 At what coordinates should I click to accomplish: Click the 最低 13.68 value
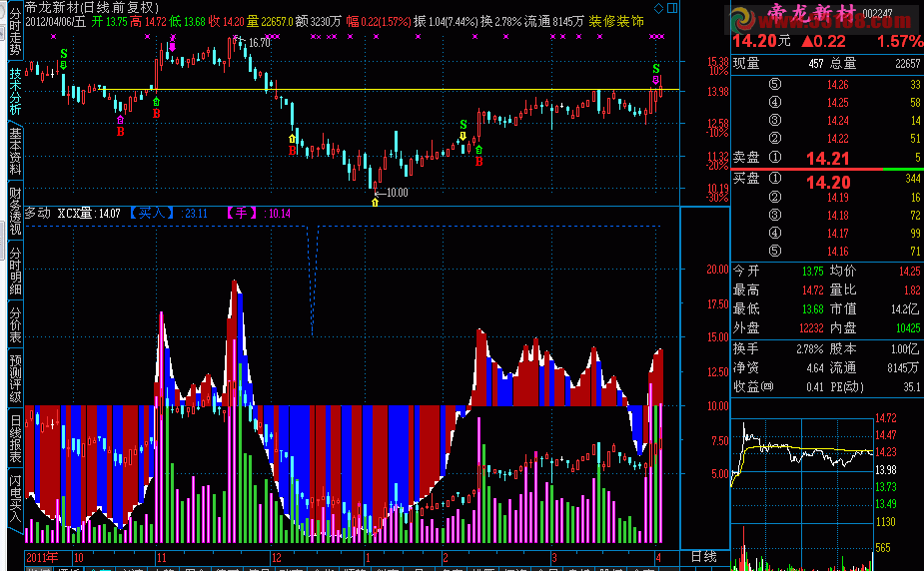pos(813,309)
